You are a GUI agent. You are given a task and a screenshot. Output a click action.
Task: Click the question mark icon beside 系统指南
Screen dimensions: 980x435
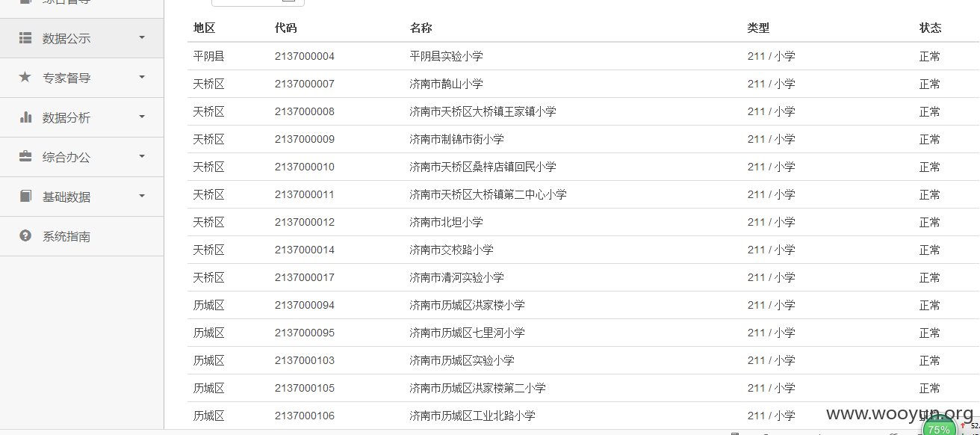click(x=25, y=235)
